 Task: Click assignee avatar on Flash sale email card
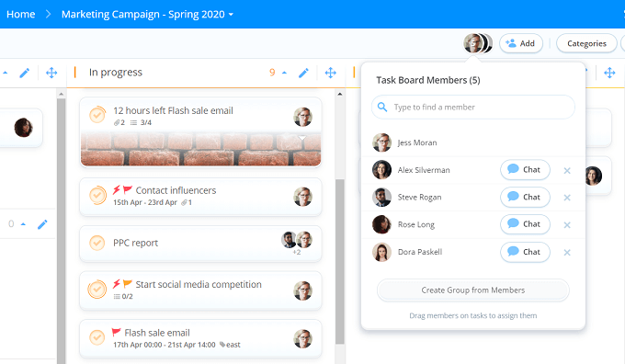pyautogui.click(x=303, y=338)
